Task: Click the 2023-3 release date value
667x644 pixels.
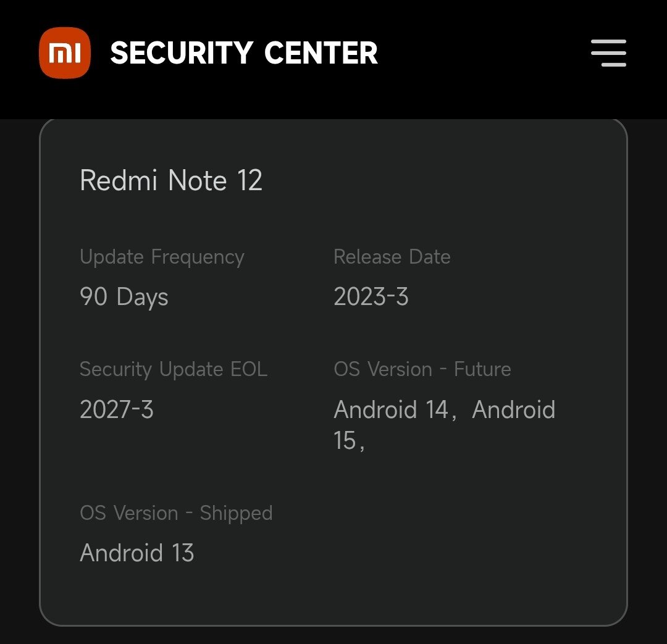Action: tap(371, 296)
